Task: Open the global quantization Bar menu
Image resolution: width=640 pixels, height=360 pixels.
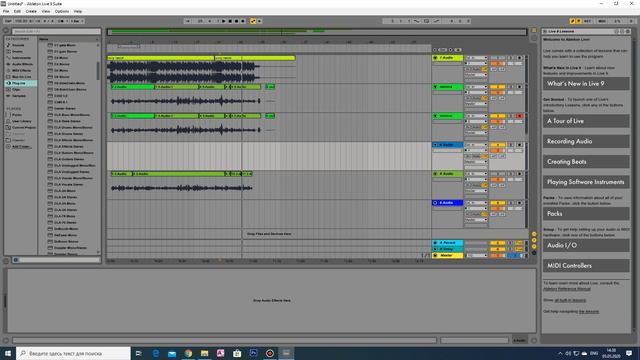Action: coord(77,21)
